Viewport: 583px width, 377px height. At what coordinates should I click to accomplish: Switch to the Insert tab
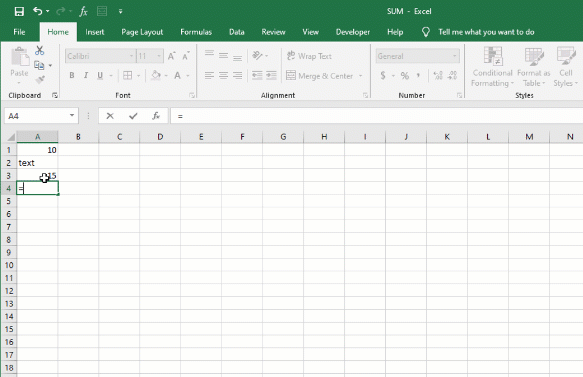coord(95,32)
